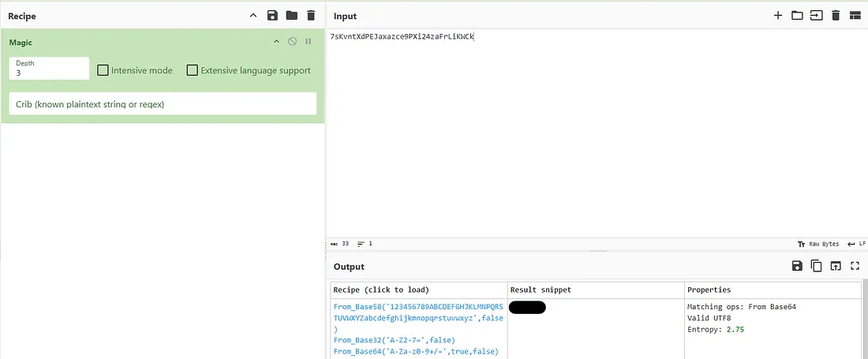Viewport: 868px width, 359px height.
Task: Enable Extensive language support checkbox
Action: click(x=192, y=70)
